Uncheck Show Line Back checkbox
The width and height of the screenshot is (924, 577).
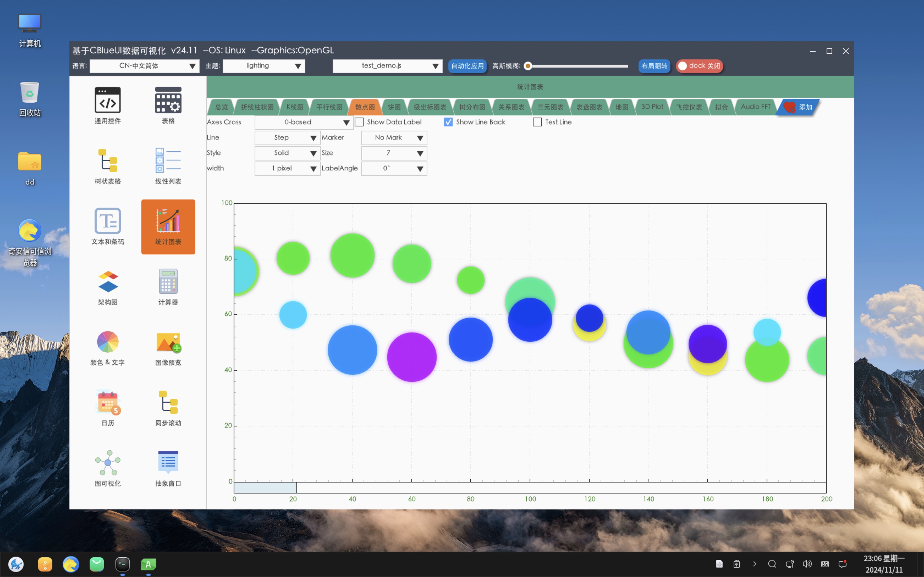tap(448, 122)
